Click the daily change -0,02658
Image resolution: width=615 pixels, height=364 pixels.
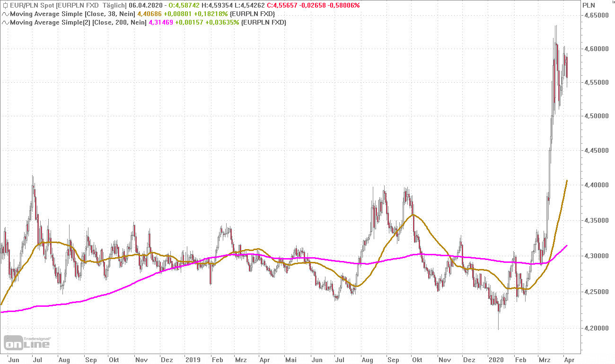[312, 5]
